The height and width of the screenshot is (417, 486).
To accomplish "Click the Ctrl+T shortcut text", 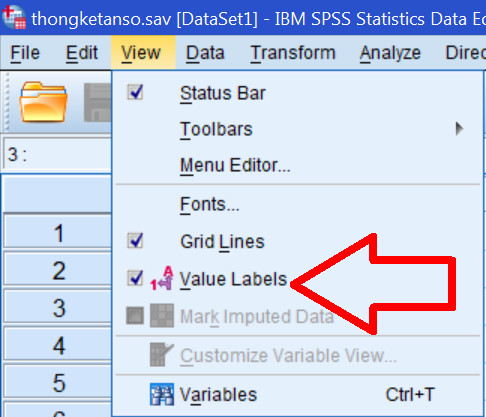I will point(410,395).
